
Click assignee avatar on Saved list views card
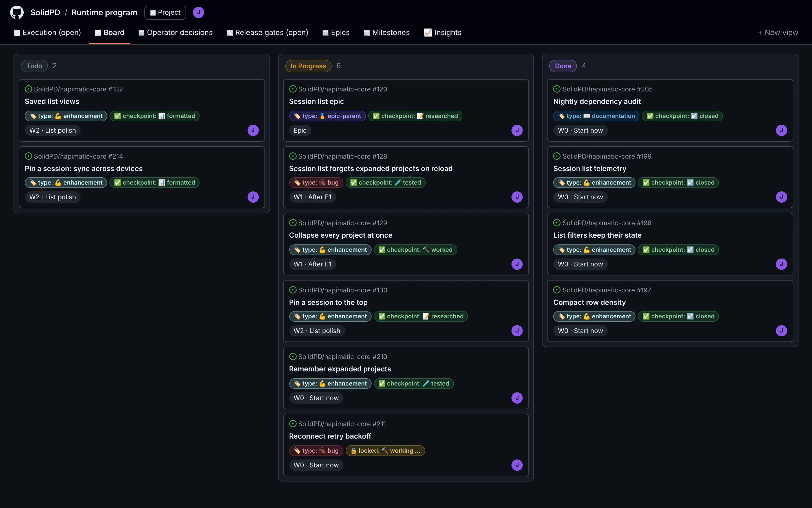[253, 130]
